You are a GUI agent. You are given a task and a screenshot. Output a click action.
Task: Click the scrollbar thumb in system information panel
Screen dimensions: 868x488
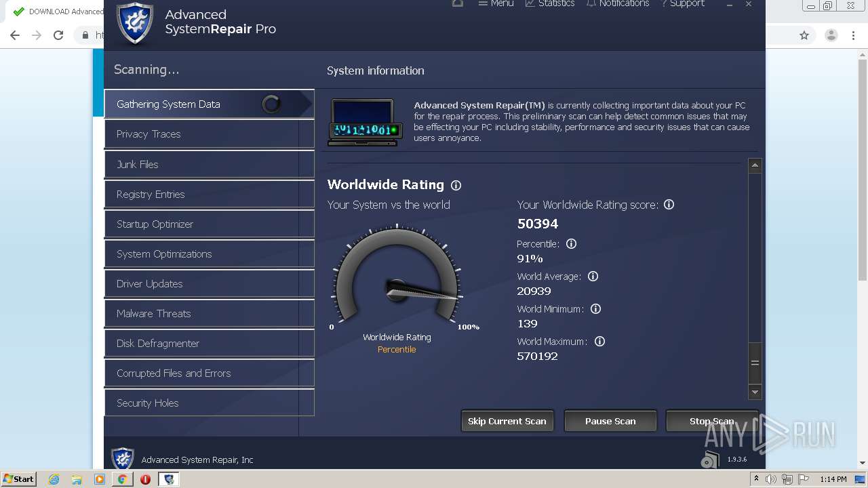point(755,363)
